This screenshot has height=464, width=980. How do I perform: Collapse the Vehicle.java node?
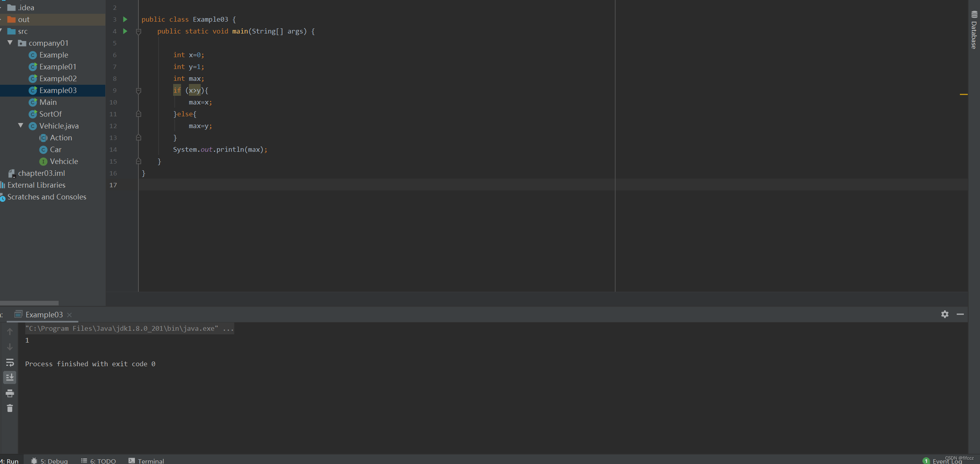tap(21, 126)
